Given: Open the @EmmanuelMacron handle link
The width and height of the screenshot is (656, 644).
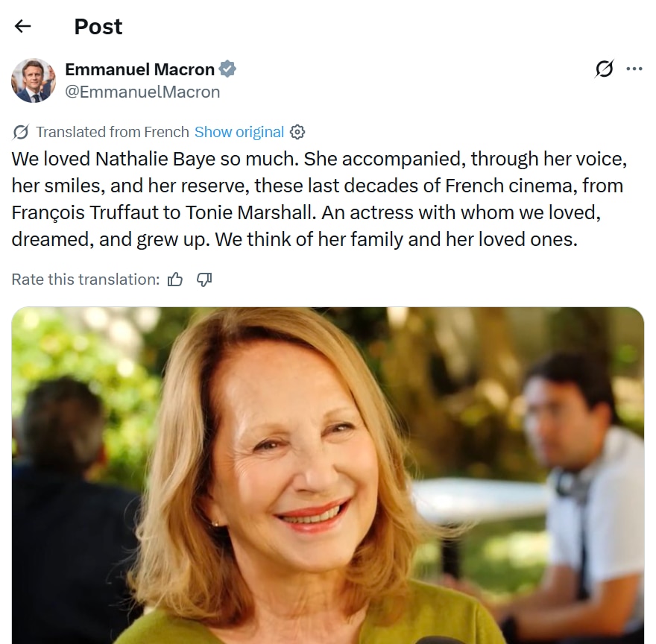Looking at the screenshot, I should (x=142, y=92).
